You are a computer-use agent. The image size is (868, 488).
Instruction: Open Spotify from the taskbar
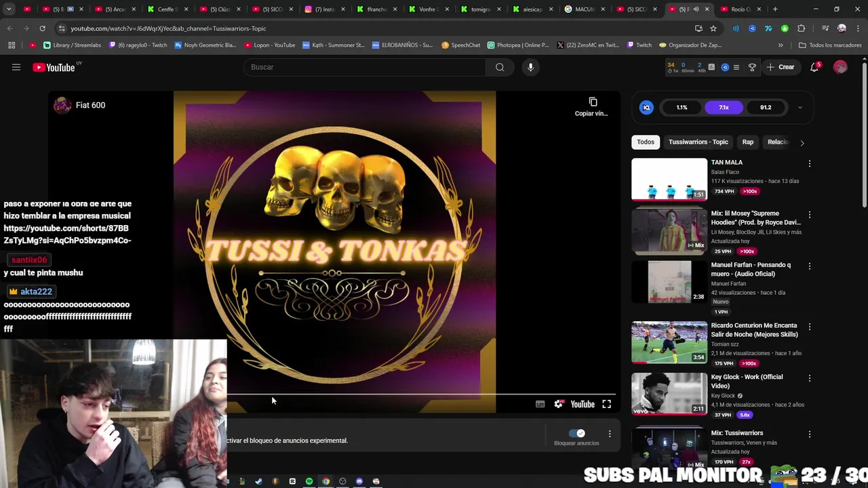309,481
